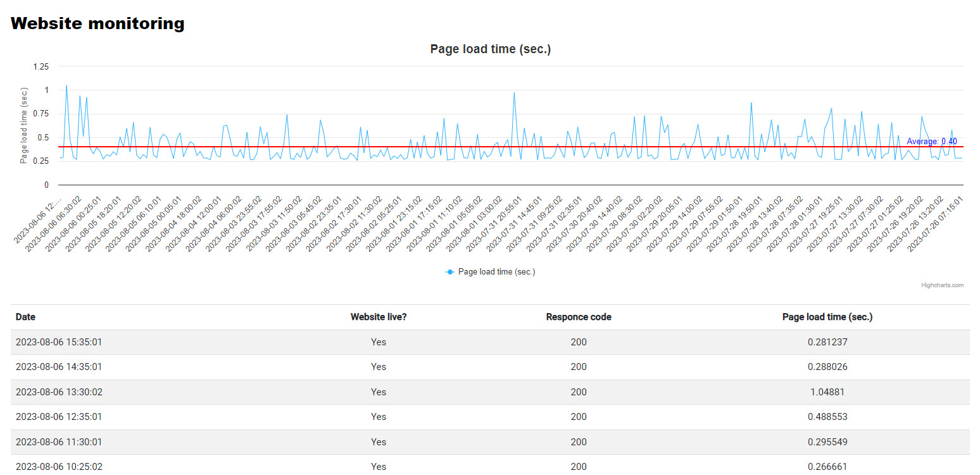Select the 1.04881 load time cell

coord(827,392)
